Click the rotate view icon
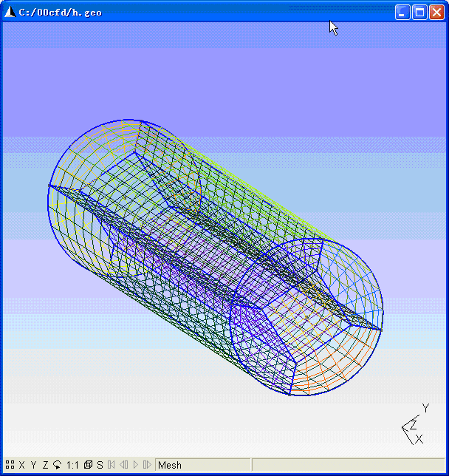 click(x=57, y=465)
